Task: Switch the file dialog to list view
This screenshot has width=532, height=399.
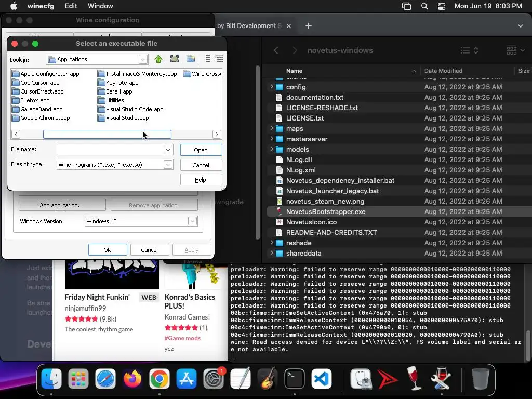Action: pyautogui.click(x=207, y=59)
